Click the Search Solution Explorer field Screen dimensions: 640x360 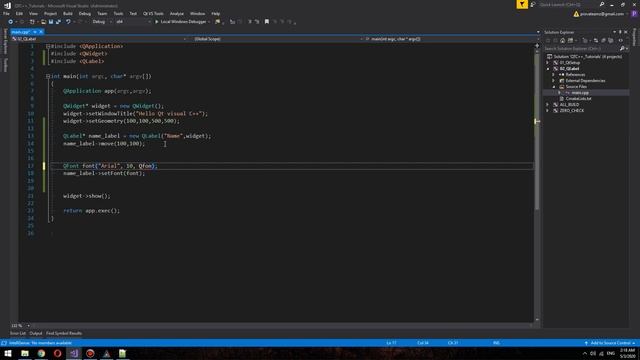[581, 49]
